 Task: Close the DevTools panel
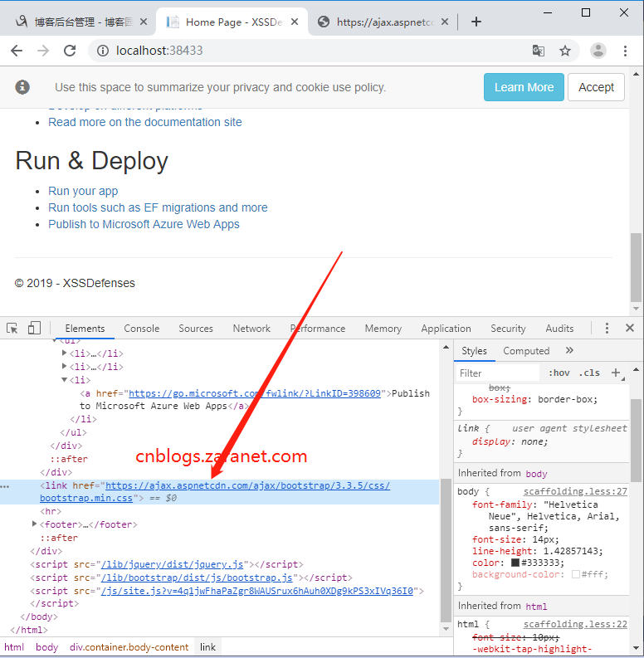pyautogui.click(x=630, y=328)
